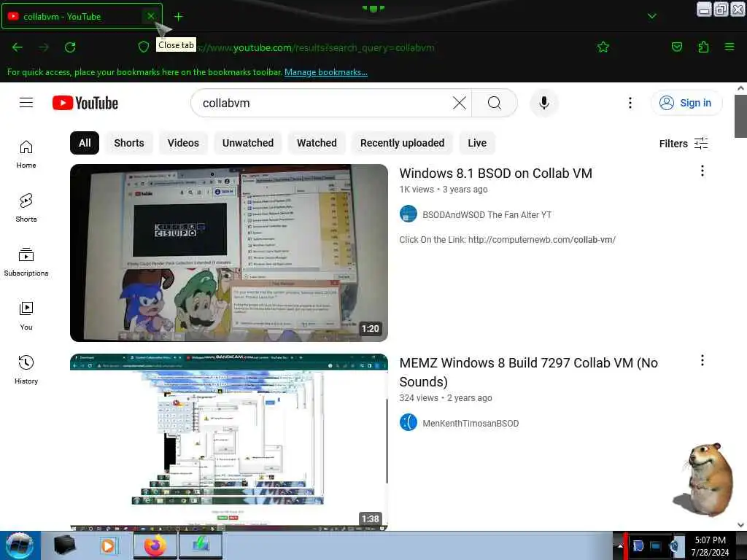Open a new browser tab
The width and height of the screenshot is (747, 560).
pyautogui.click(x=178, y=17)
